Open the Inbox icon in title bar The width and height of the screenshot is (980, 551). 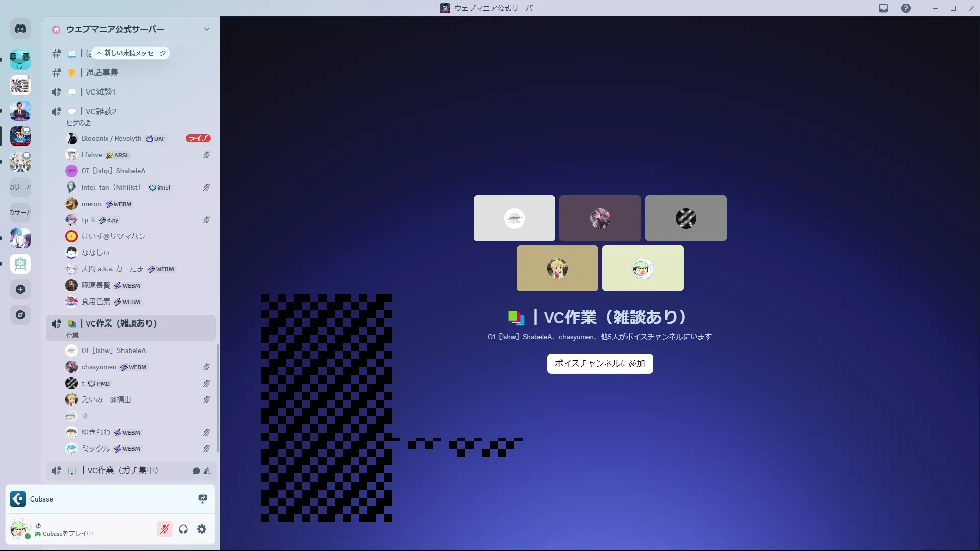[x=884, y=8]
